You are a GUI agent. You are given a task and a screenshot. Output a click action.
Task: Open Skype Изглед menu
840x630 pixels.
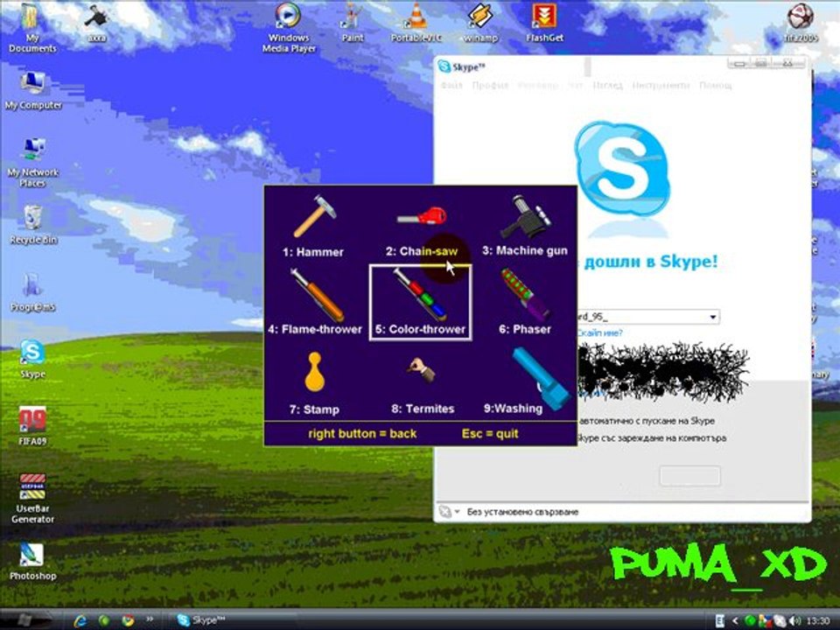tap(607, 85)
